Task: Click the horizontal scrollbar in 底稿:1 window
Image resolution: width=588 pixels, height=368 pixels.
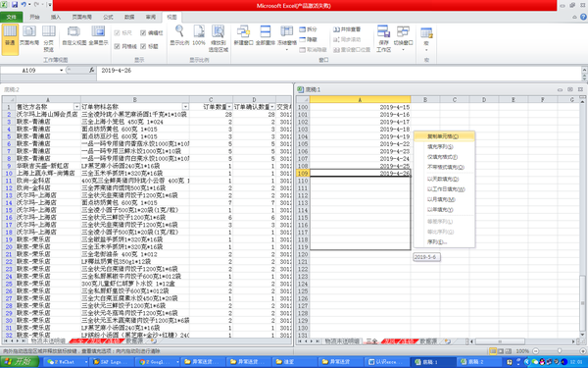Action: (500, 342)
